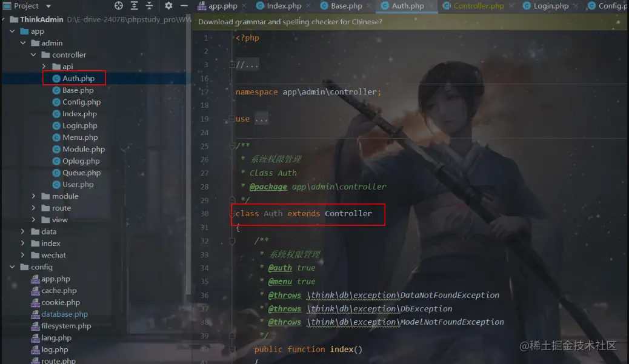
Task: Expand the wechat folder
Action: [x=23, y=255]
